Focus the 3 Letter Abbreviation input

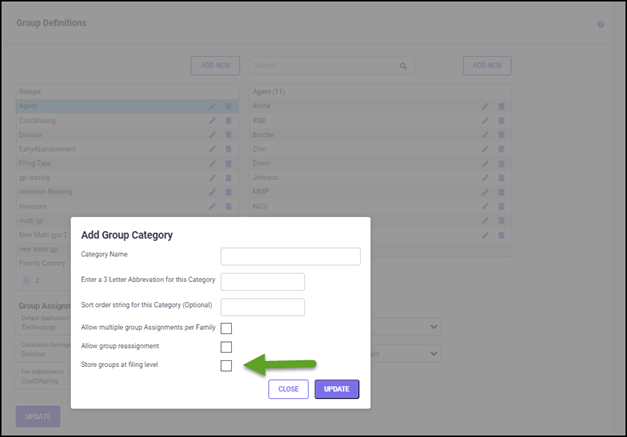click(x=262, y=281)
